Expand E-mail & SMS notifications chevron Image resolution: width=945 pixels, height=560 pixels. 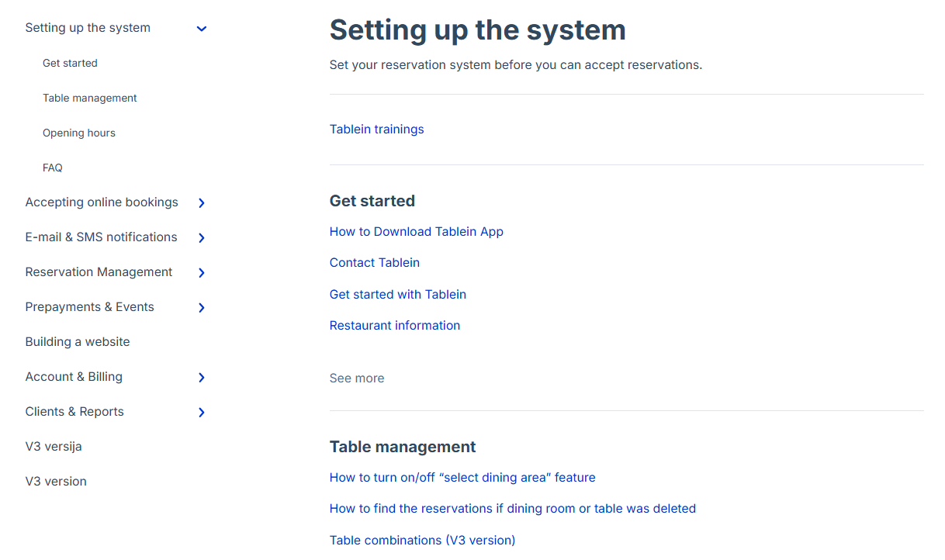tap(202, 238)
